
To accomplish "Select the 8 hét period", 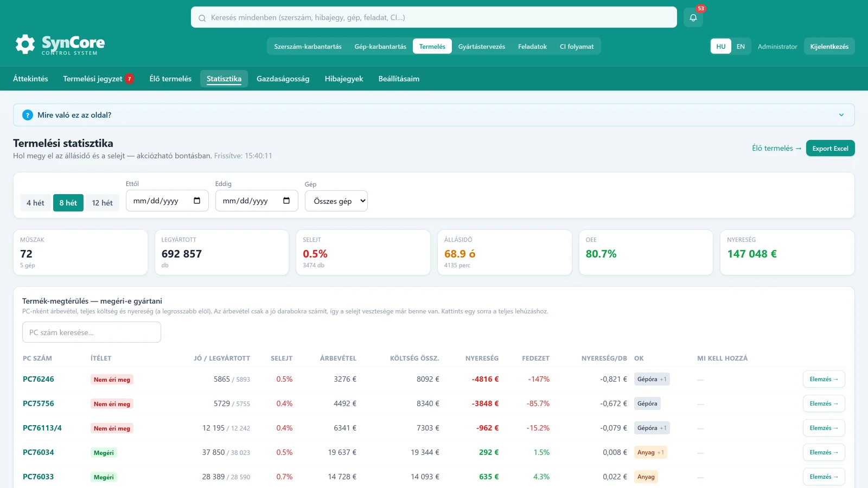I will click(68, 203).
